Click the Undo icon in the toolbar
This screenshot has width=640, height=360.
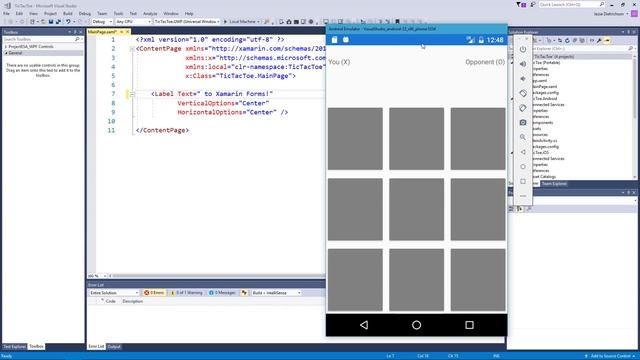point(68,22)
